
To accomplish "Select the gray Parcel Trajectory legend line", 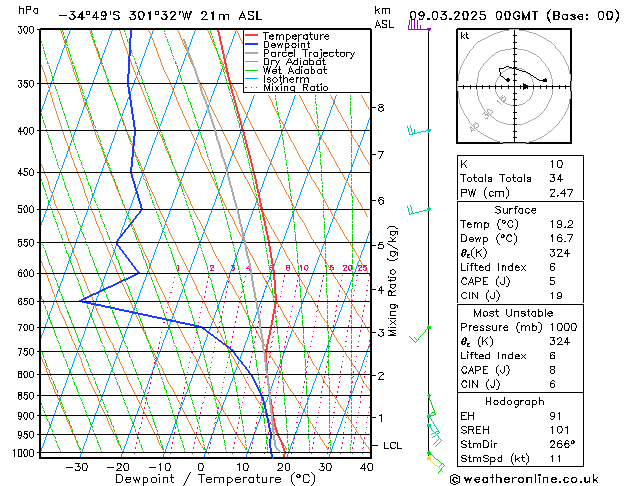I will pos(252,53).
